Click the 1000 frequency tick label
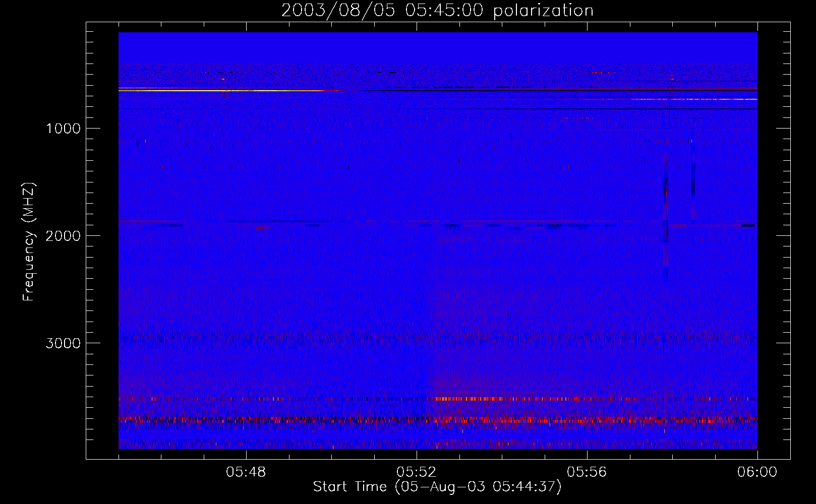This screenshot has width=816, height=504. (x=63, y=129)
